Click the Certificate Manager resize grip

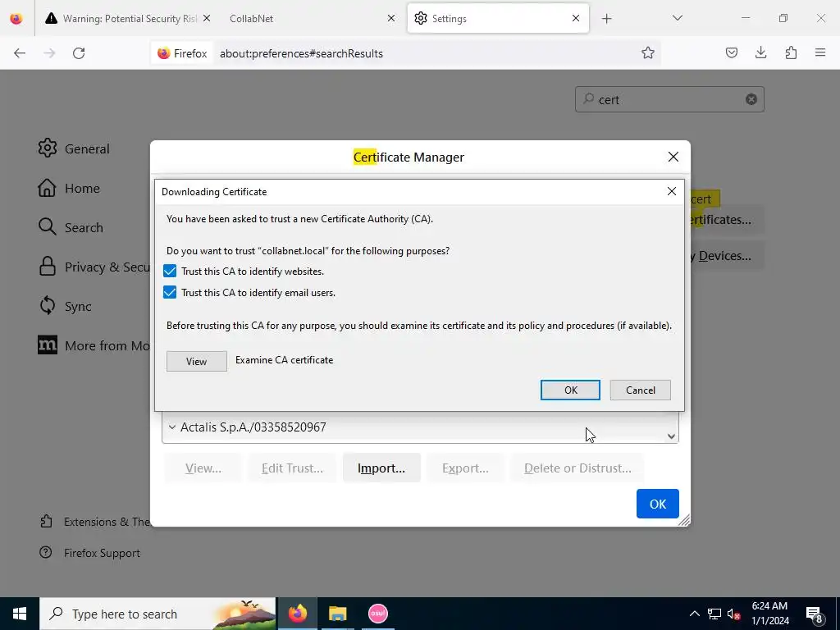(x=684, y=520)
